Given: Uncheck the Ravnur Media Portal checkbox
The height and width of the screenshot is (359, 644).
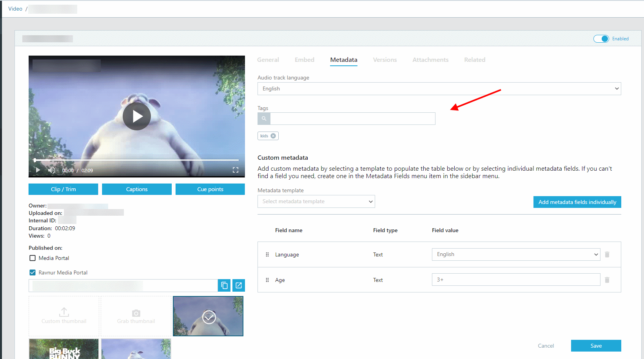Looking at the screenshot, I should tap(33, 272).
